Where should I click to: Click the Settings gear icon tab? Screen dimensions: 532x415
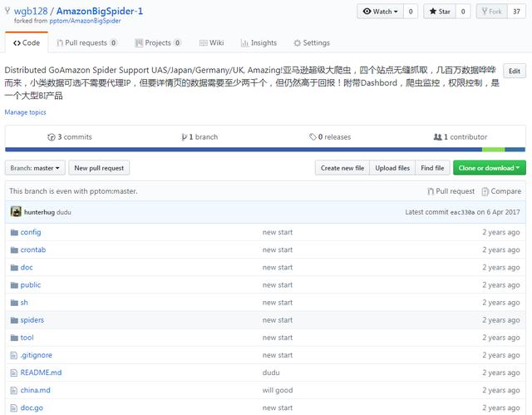298,43
